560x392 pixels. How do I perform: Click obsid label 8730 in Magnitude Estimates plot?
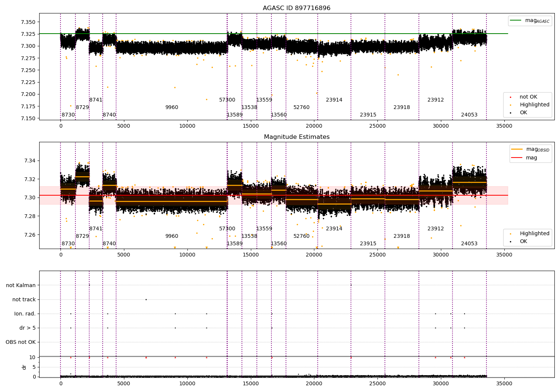click(x=68, y=244)
